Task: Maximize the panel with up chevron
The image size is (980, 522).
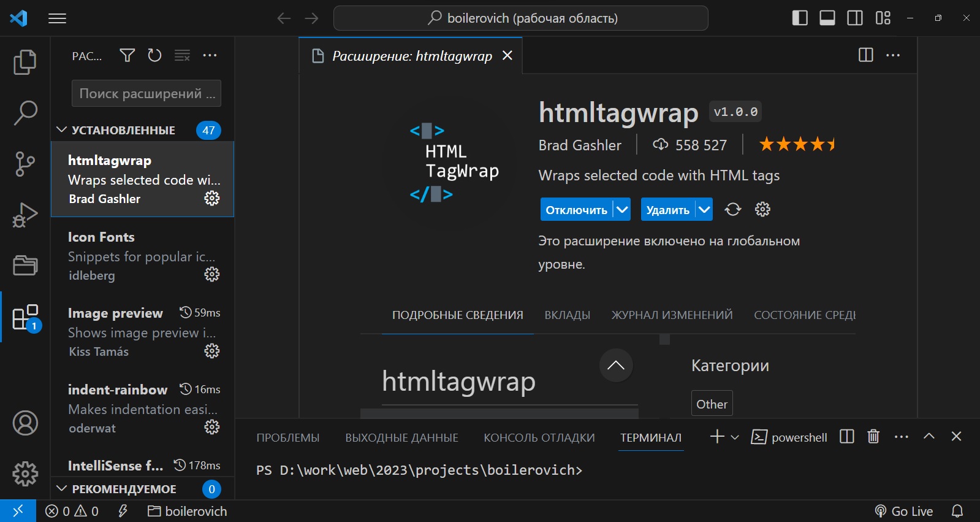Action: click(929, 436)
